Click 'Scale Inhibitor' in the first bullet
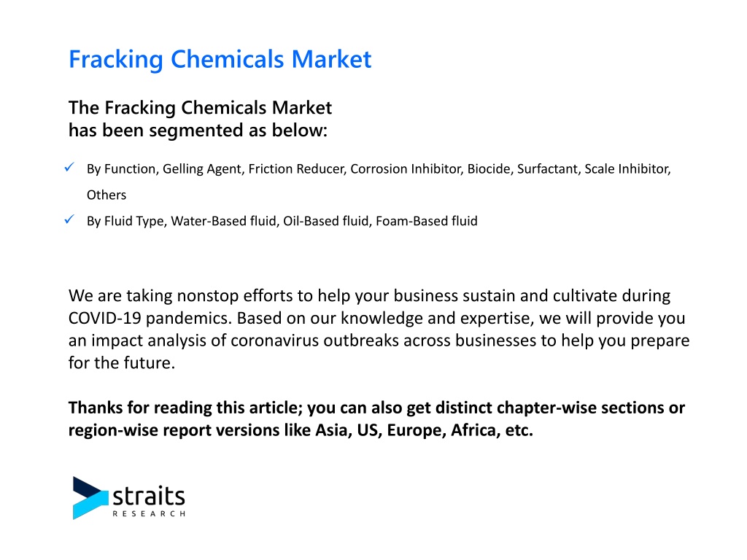Screen dimensions: 747x560 [627, 169]
